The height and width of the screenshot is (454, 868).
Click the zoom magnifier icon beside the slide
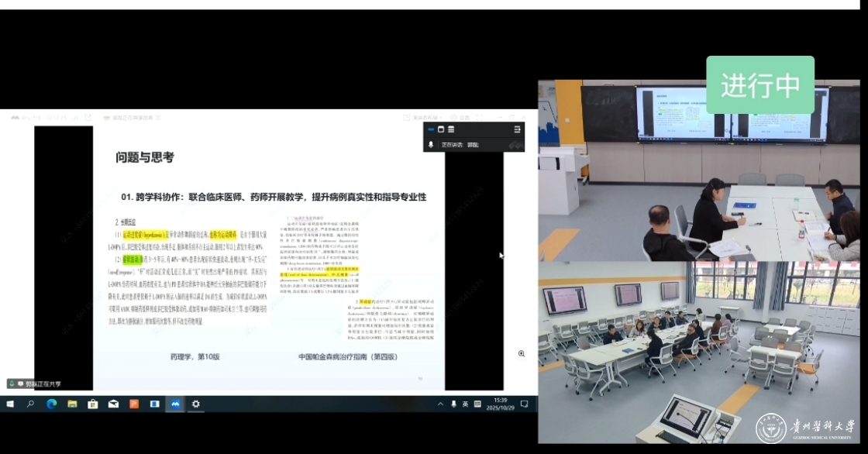point(522,353)
